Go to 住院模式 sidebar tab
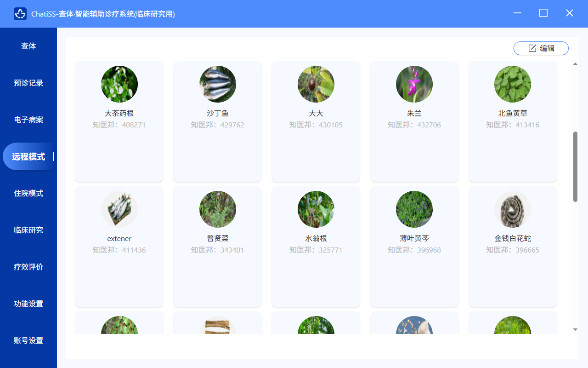This screenshot has width=588, height=368. (28, 193)
